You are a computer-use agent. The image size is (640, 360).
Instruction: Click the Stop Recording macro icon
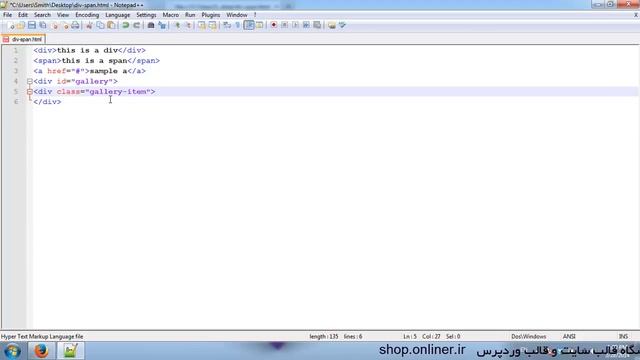click(x=284, y=25)
